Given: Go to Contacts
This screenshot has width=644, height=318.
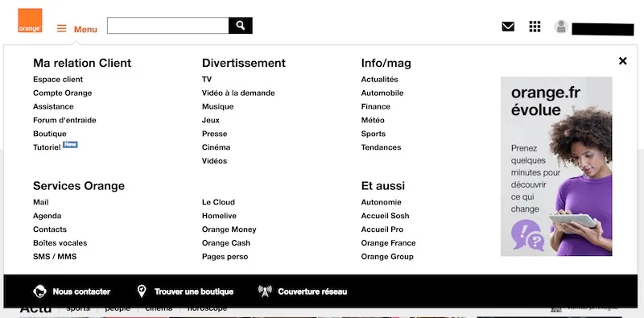Looking at the screenshot, I should coord(50,229).
